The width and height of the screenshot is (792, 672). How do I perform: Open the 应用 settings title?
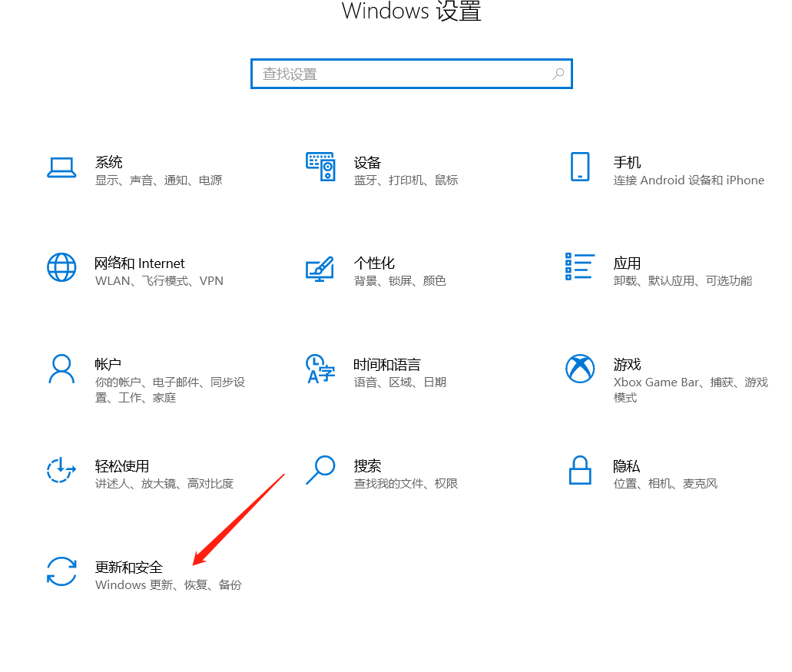(x=627, y=263)
